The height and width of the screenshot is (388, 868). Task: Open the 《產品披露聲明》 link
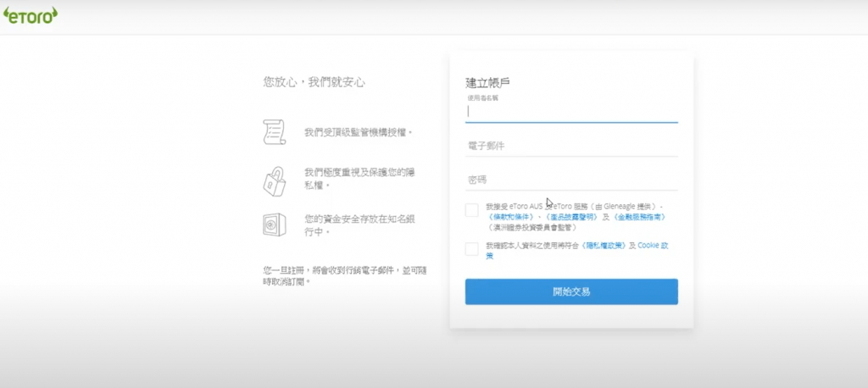point(570,217)
